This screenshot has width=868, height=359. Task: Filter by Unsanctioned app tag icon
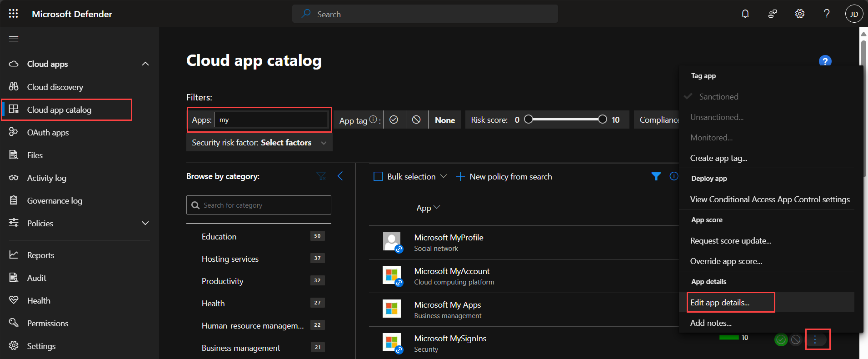tap(416, 120)
